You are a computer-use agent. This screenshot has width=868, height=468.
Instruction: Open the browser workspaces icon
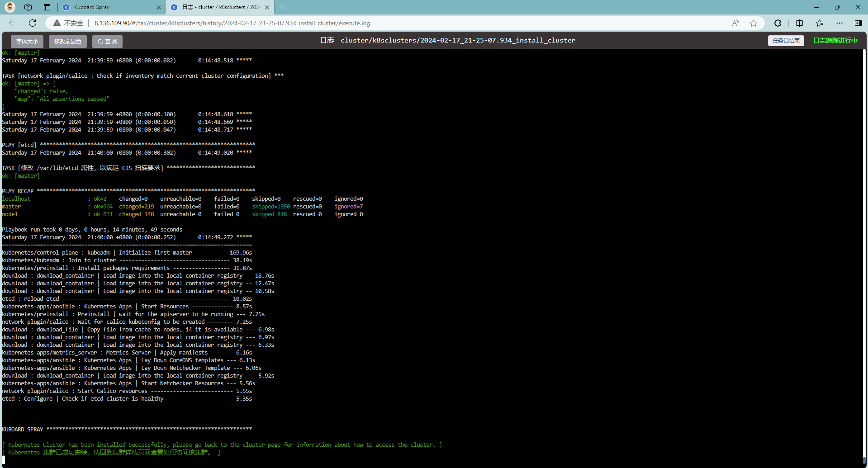(28, 7)
